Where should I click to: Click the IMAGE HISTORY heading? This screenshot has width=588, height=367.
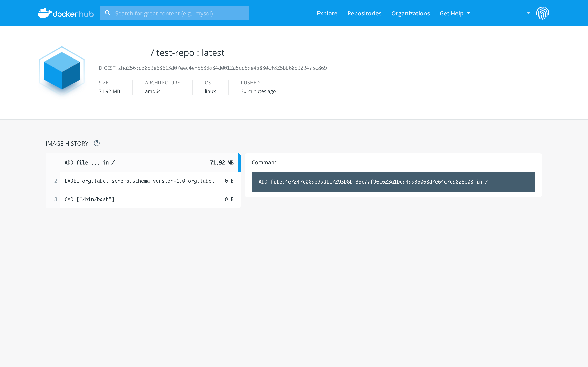coord(67,144)
